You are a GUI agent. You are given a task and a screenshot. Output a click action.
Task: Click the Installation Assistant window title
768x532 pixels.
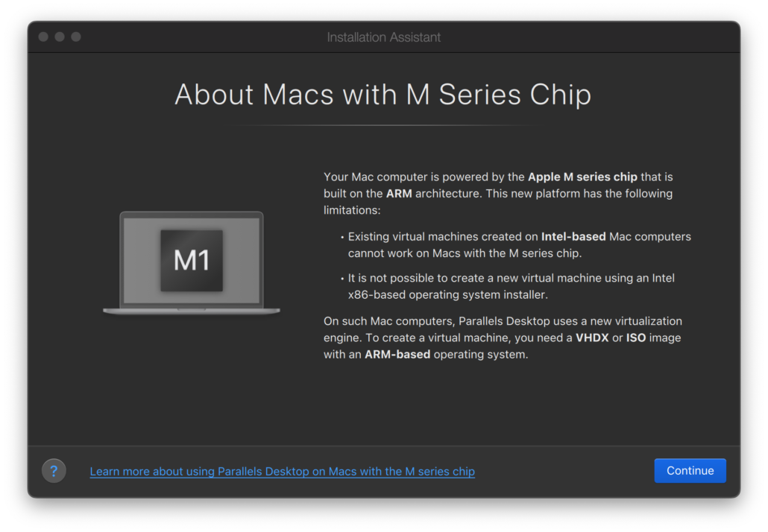pos(383,37)
